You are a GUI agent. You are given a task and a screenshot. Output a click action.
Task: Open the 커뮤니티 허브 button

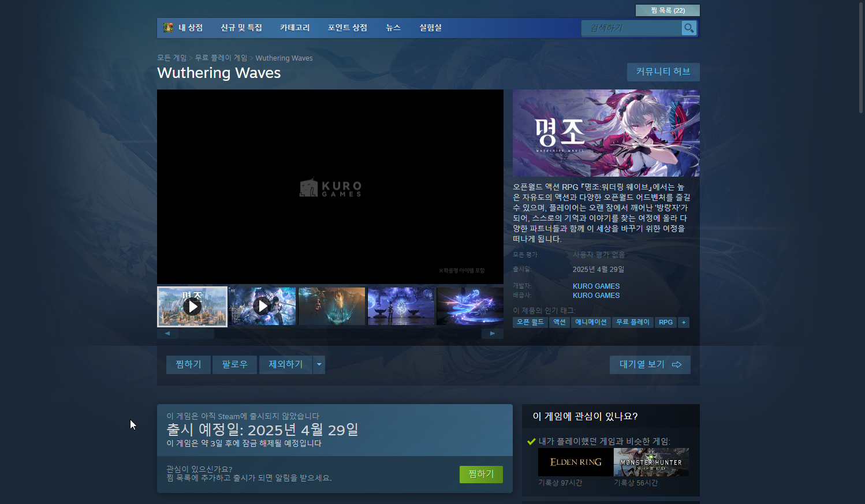[663, 72]
